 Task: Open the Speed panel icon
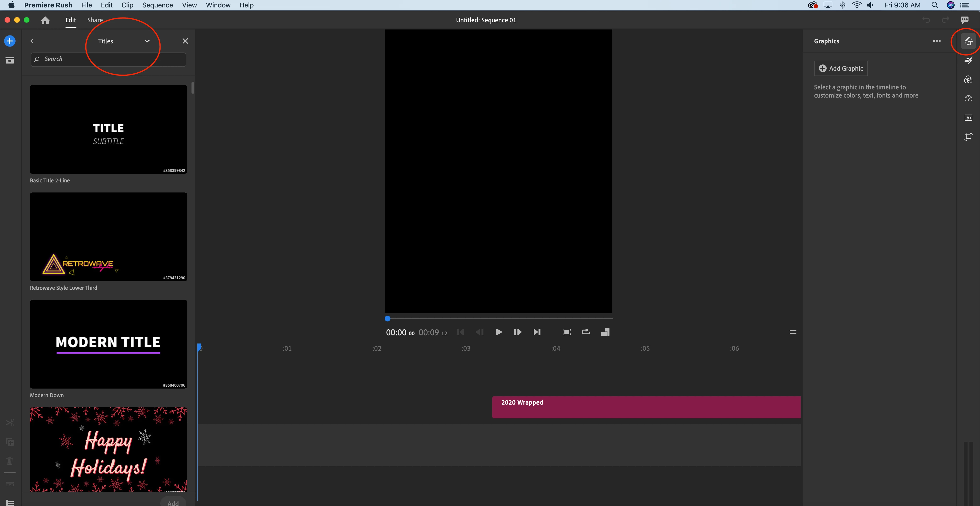pos(968,99)
